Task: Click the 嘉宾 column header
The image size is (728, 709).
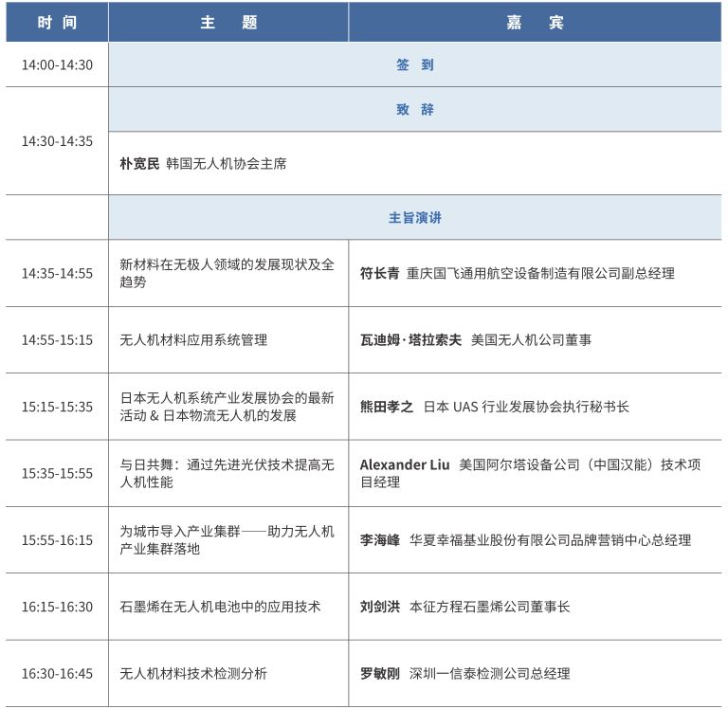Action: coord(535,23)
